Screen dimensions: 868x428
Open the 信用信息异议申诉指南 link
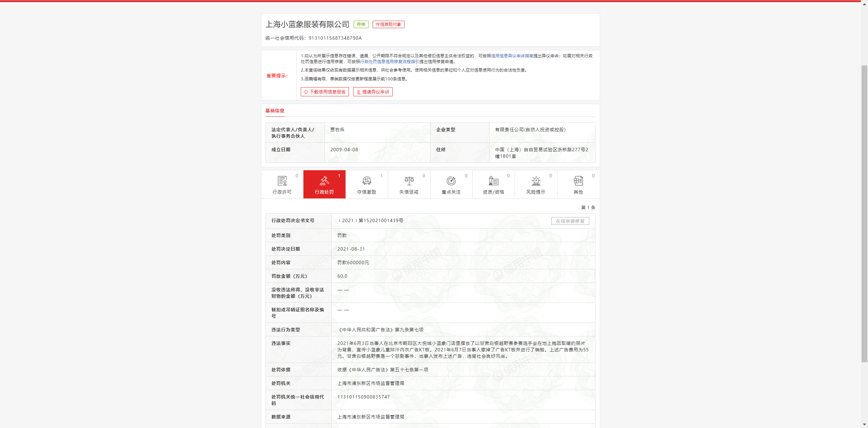coord(512,56)
